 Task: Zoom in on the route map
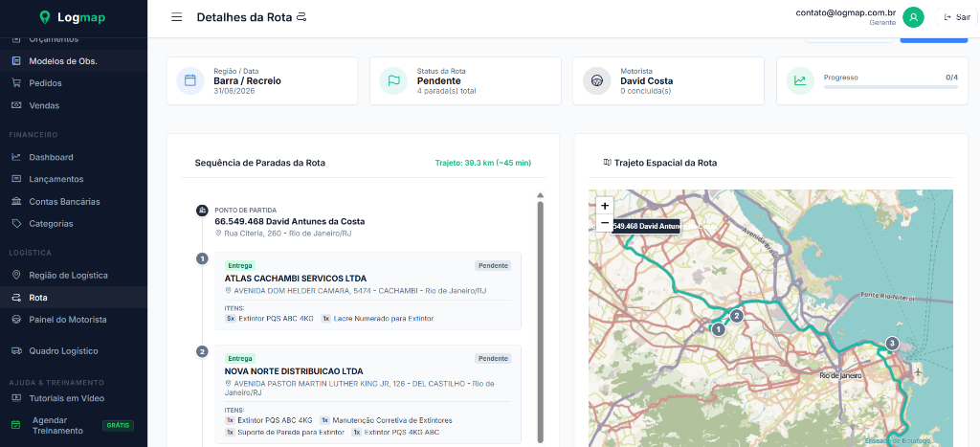(605, 205)
